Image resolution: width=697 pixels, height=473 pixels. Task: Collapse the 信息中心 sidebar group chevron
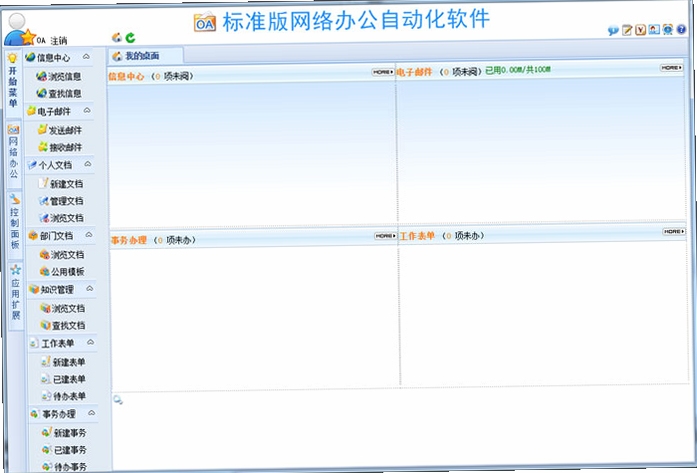(86, 56)
